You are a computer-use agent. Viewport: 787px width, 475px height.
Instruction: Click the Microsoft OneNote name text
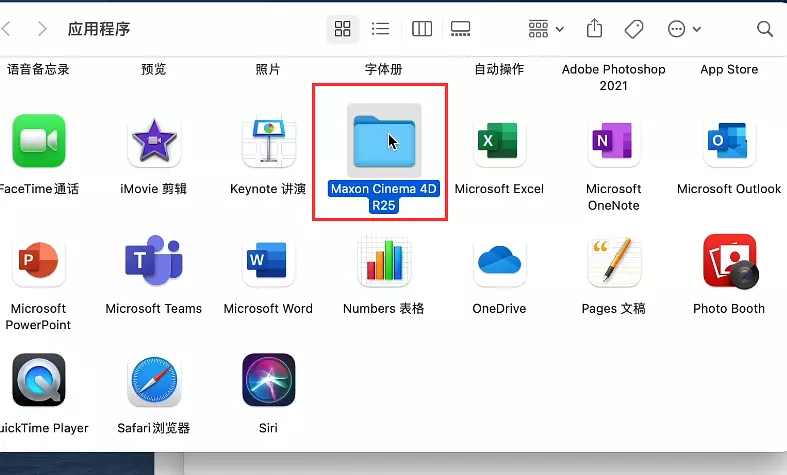pos(613,197)
